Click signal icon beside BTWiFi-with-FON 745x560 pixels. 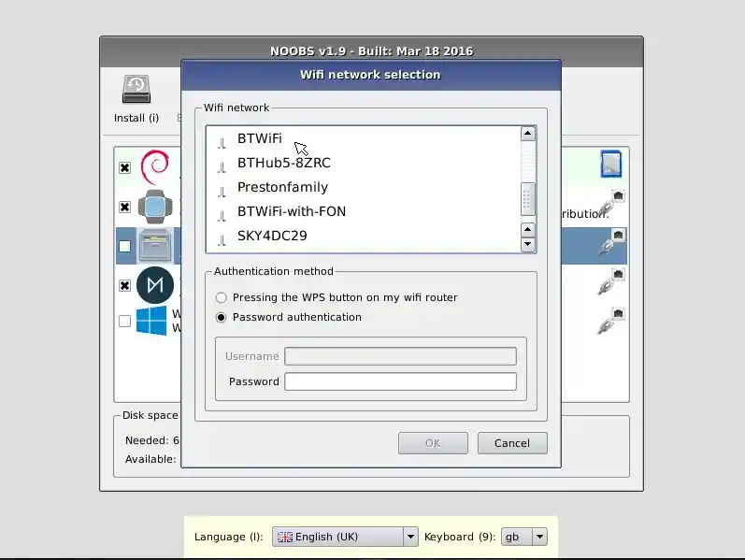(222, 216)
